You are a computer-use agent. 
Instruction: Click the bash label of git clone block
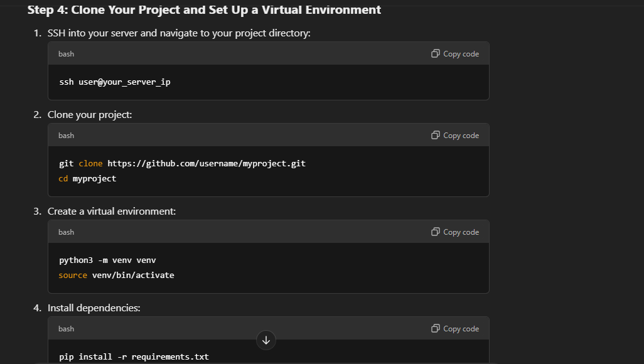66,136
